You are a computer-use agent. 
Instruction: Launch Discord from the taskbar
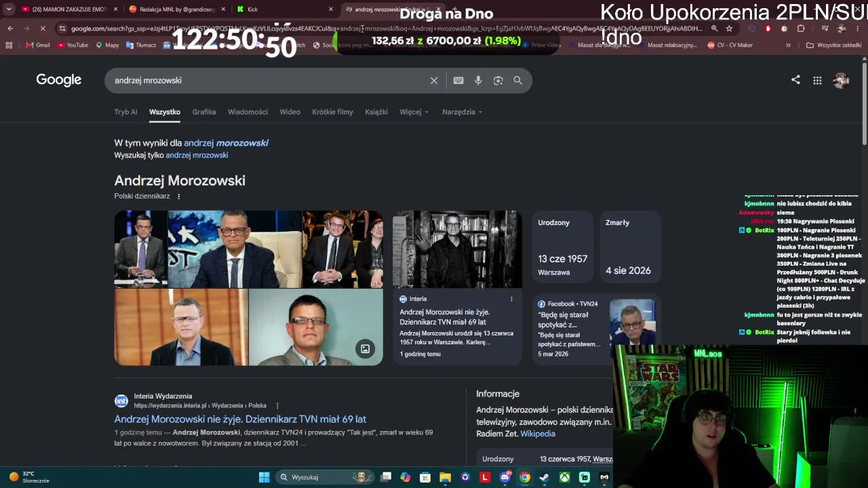click(x=505, y=477)
